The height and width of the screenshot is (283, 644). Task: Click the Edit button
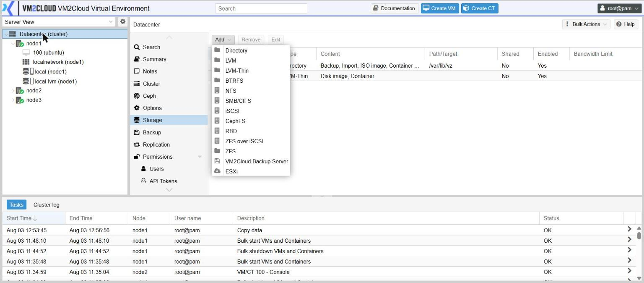(275, 39)
